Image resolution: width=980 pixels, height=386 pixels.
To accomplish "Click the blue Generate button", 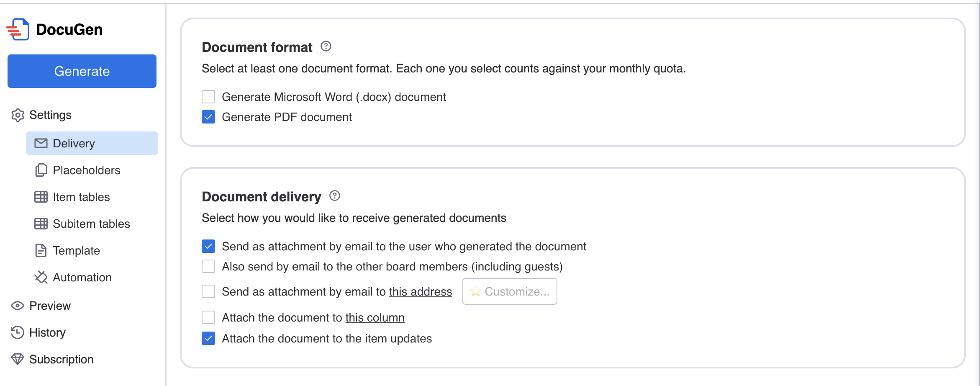I will [82, 71].
